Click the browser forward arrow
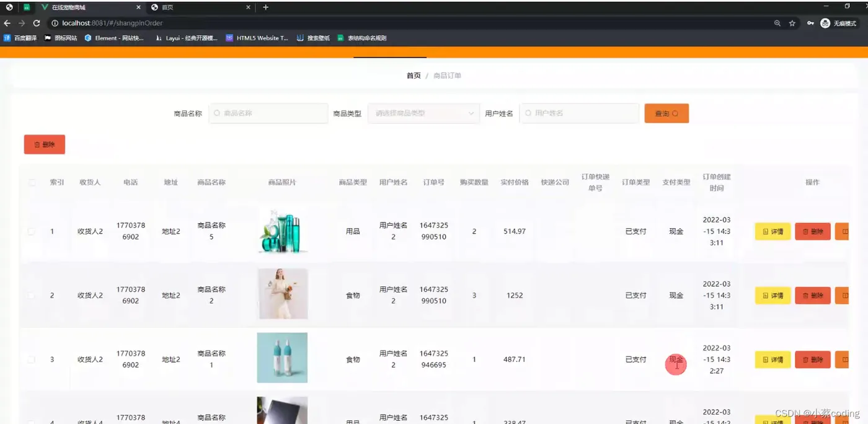868x424 pixels. [22, 23]
